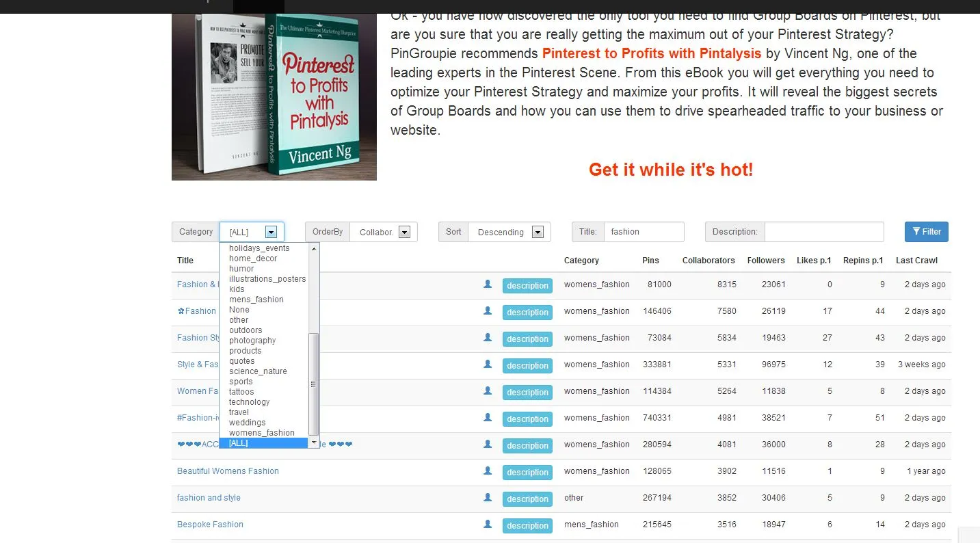The height and width of the screenshot is (543, 980).
Task: Click the person icon in the 740331 pins row
Action: pos(488,417)
